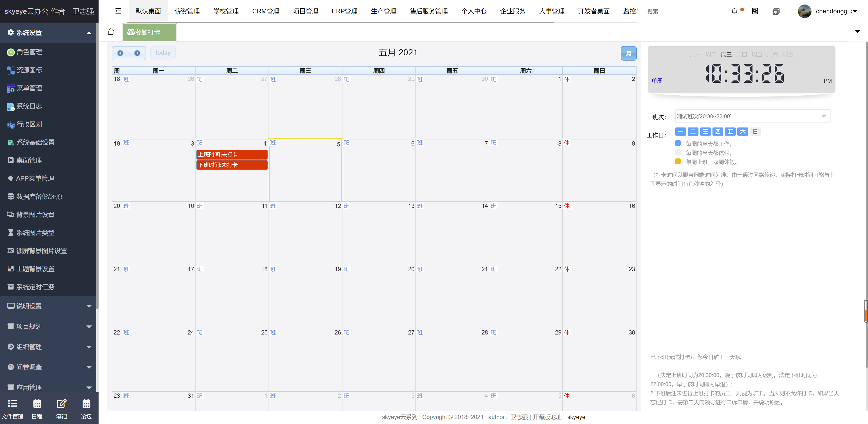Image resolution: width=868 pixels, height=424 pixels.
Task: Open 系统定时任务 sidebar entry
Action: point(48,287)
